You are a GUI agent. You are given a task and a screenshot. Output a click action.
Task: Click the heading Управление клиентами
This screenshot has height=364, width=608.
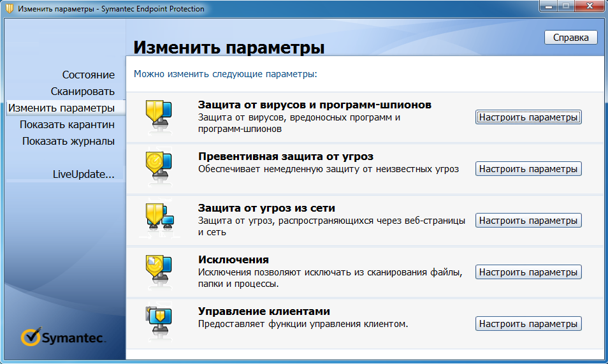click(x=264, y=311)
